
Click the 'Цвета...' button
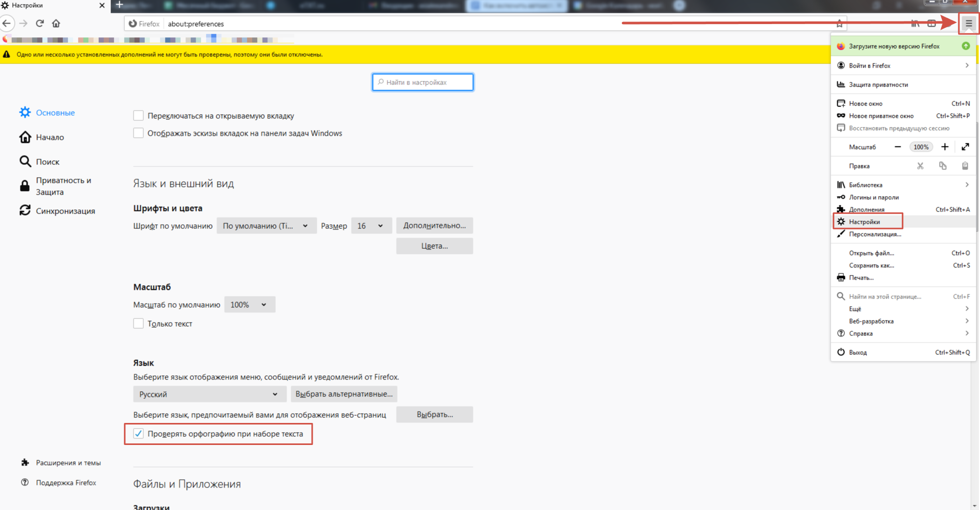pos(434,246)
